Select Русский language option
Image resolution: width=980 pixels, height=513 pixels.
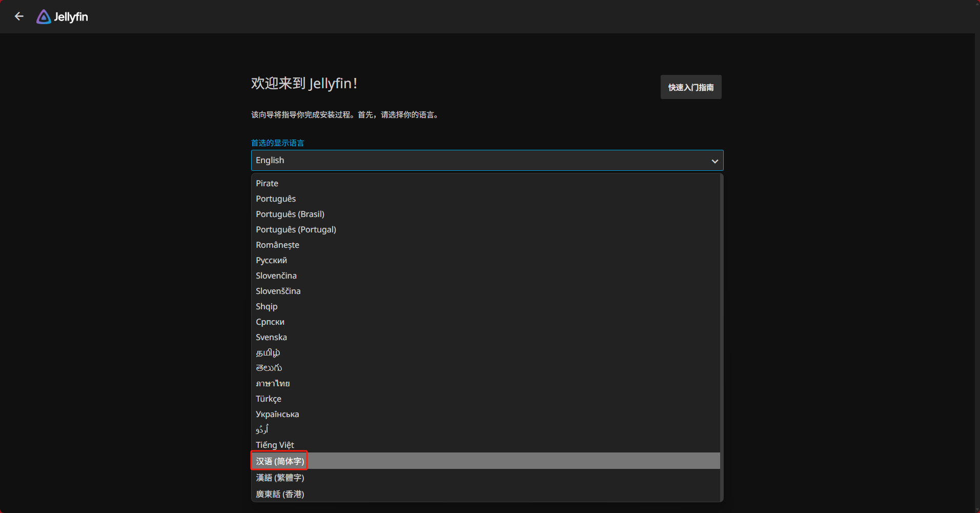pyautogui.click(x=485, y=260)
